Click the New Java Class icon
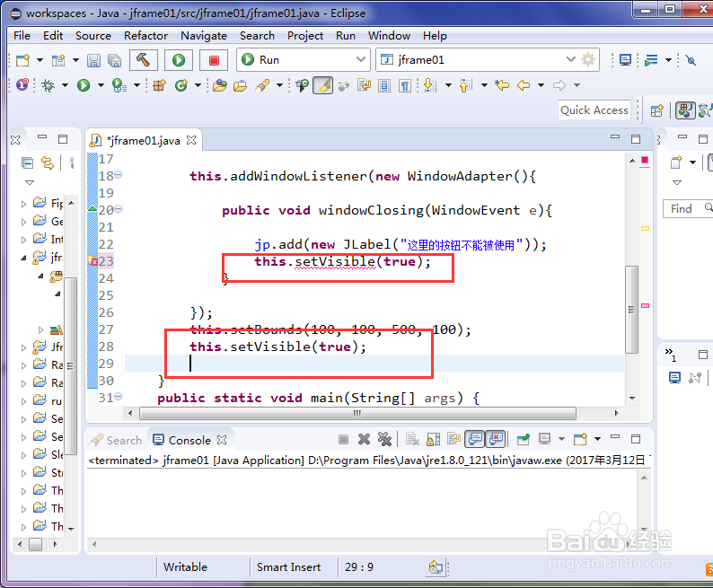Screen dimensions: 713x588 181,85
